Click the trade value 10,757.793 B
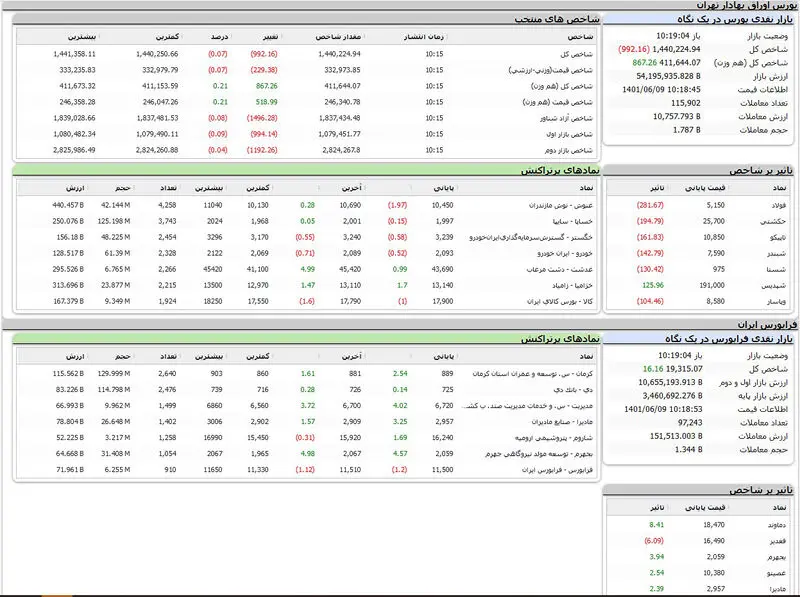The height and width of the screenshot is (597, 800). tap(677, 116)
